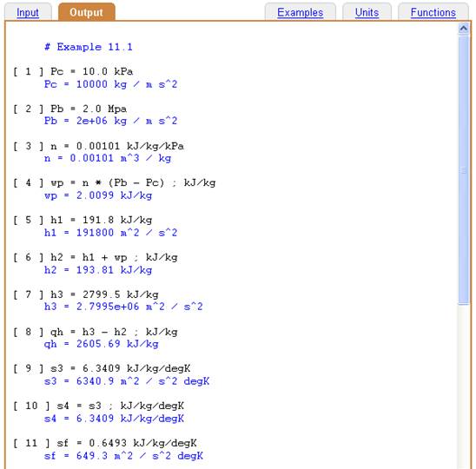Click result 's4 = 6.3409 kJ/kg/degK'

114,419
